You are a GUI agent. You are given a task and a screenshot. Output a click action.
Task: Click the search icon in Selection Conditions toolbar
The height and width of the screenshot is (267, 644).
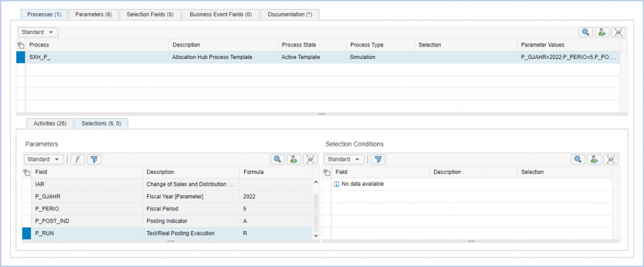click(578, 160)
